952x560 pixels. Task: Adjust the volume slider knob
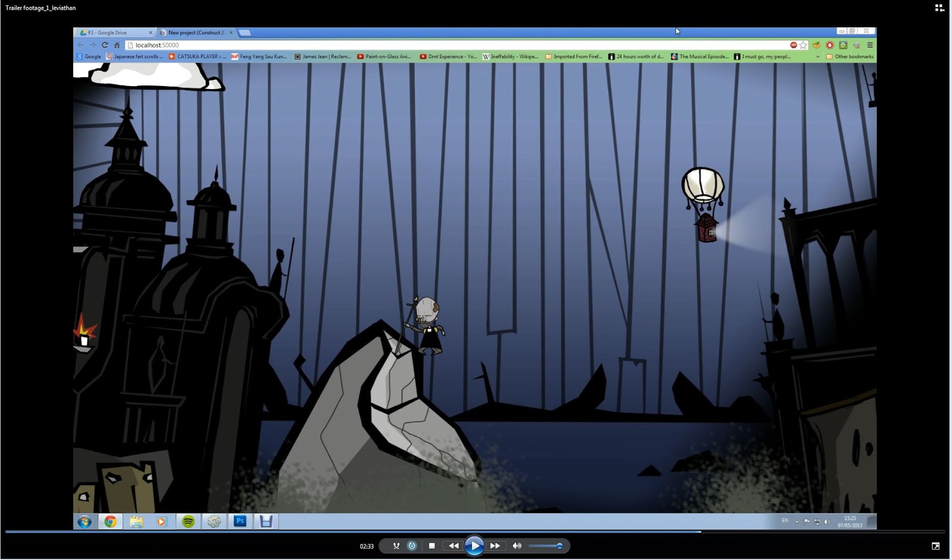pyautogui.click(x=559, y=546)
